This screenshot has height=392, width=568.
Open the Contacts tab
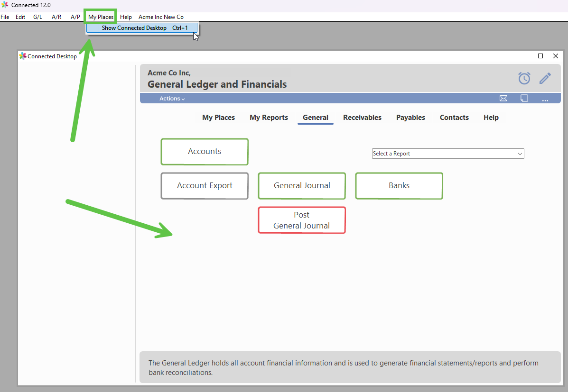click(x=454, y=118)
